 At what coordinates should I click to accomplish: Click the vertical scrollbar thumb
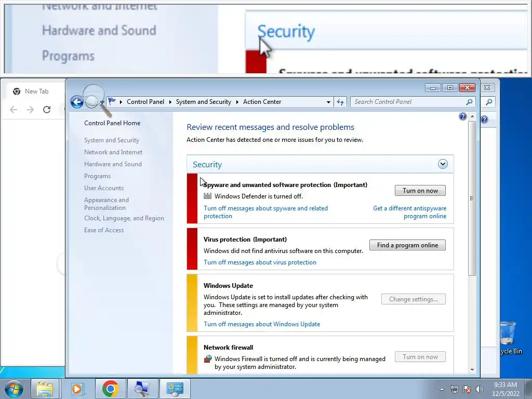[472, 198]
